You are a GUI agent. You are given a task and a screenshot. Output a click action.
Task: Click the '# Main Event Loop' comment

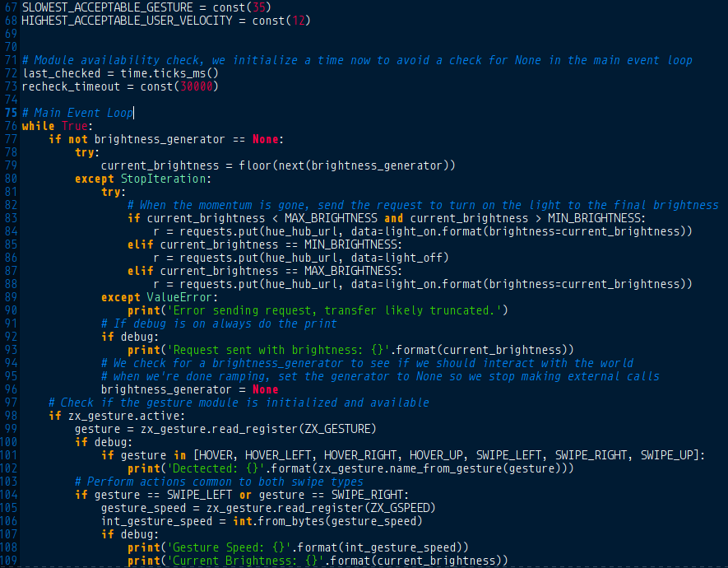coord(77,113)
